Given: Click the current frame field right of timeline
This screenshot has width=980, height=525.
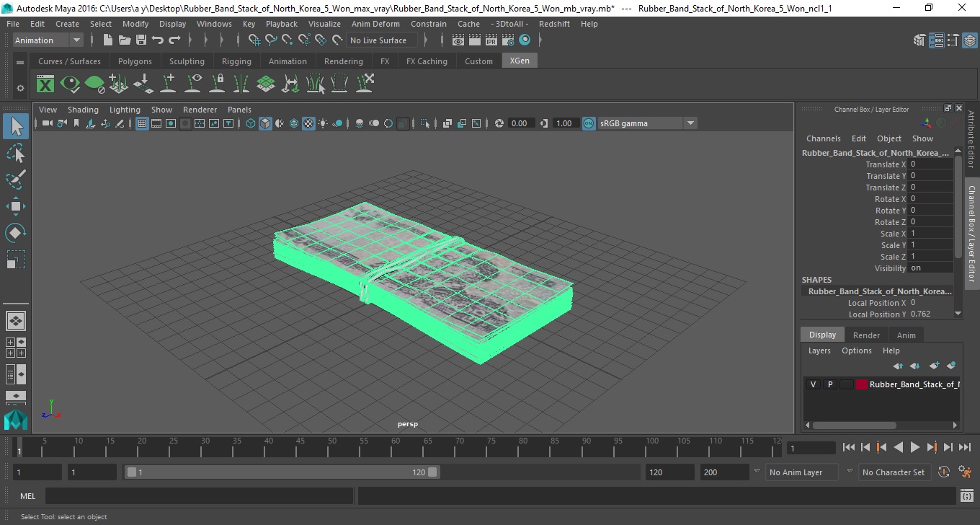Looking at the screenshot, I should point(811,448).
